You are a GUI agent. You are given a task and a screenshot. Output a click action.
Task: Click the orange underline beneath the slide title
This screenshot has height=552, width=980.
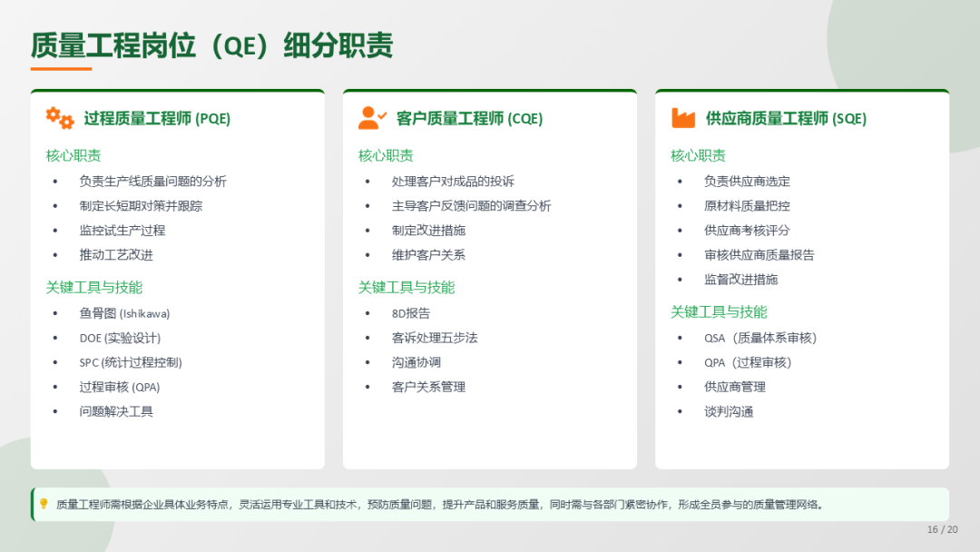click(61, 68)
